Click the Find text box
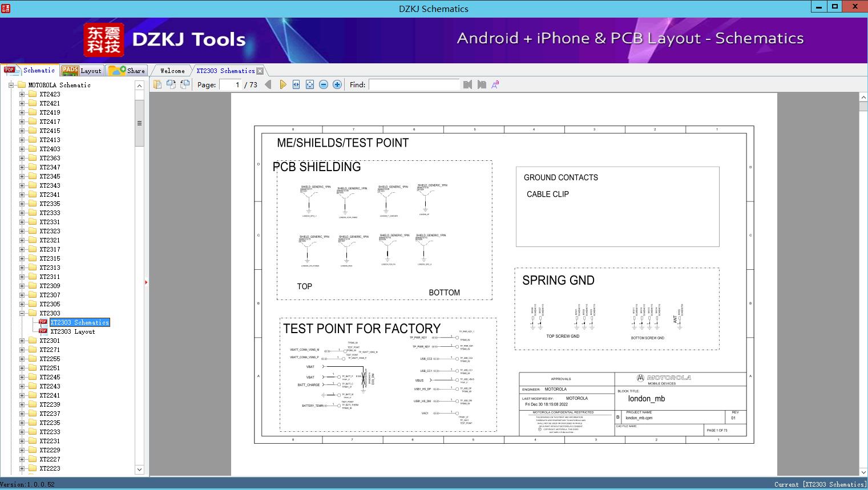The height and width of the screenshot is (490, 868). (414, 84)
